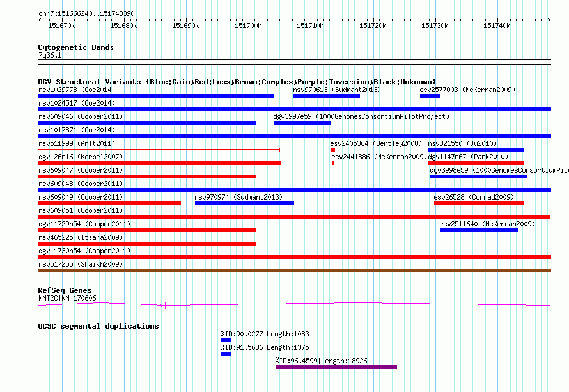Select the nsv970974 (Sudmant2013) blue bar
This screenshot has width=569, height=392.
pyautogui.click(x=244, y=203)
